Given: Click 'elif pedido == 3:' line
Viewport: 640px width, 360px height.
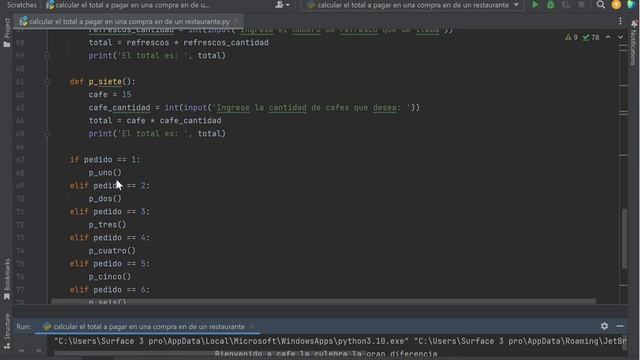Looking at the screenshot, I should [110, 212].
